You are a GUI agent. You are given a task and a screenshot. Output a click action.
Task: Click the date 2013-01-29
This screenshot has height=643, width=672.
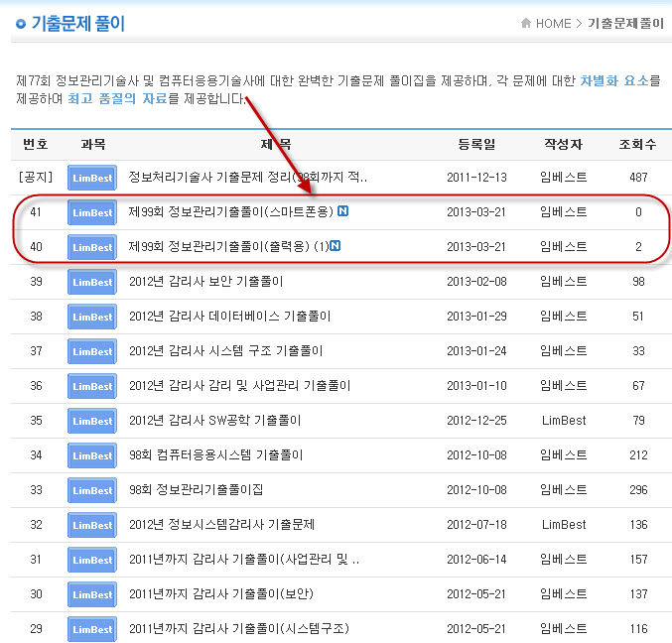tap(476, 317)
